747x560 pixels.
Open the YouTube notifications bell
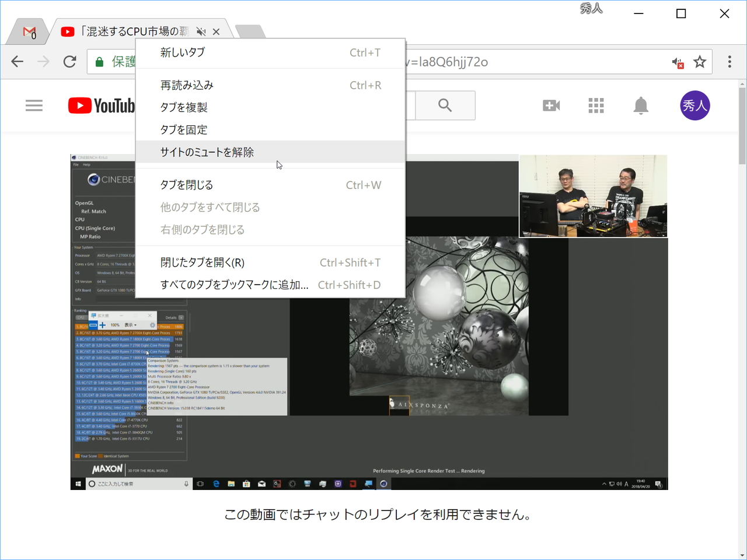(641, 106)
